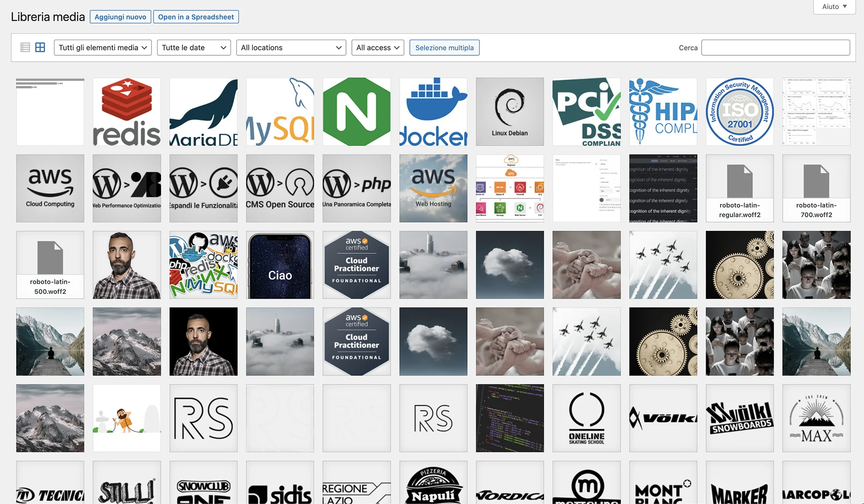Open bearded man portrait on white background
Image resolution: width=864 pixels, height=504 pixels.
127,265
